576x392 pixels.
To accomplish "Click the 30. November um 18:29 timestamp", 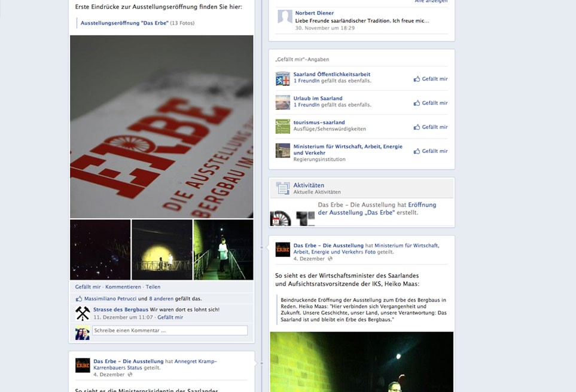I will tap(325, 28).
